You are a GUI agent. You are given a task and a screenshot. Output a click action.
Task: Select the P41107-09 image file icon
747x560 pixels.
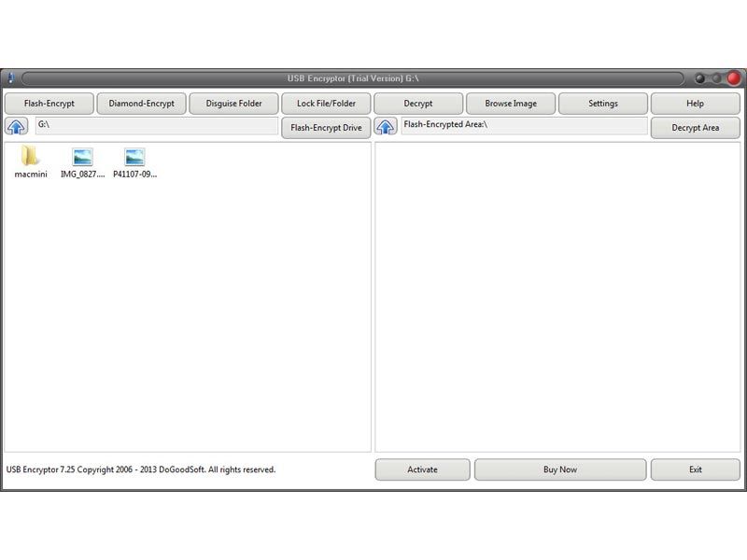coord(135,158)
